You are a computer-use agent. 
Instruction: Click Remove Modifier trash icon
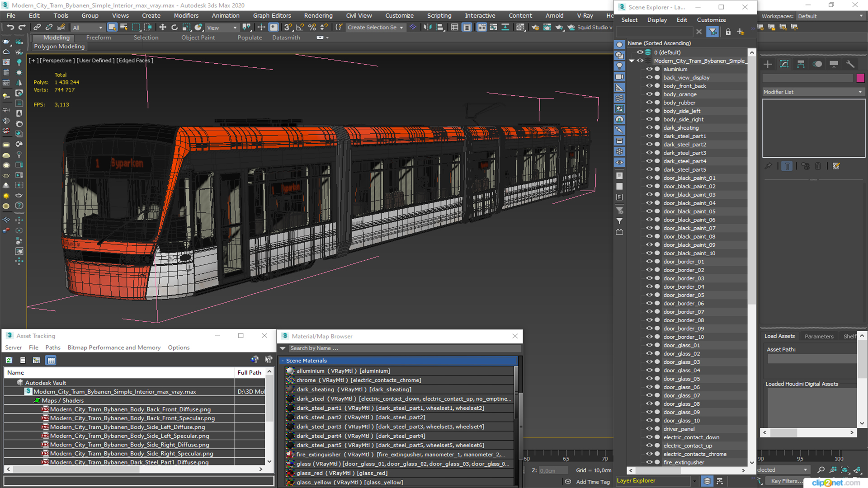coord(818,166)
